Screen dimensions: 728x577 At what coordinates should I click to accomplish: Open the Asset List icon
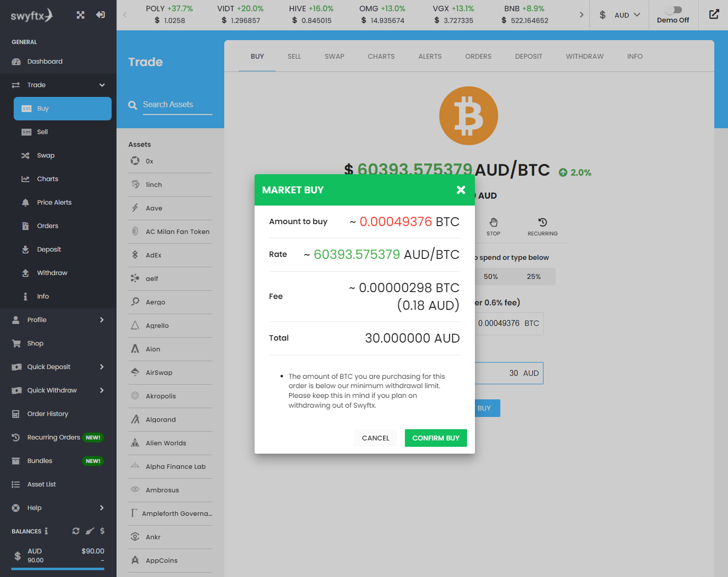pos(16,485)
